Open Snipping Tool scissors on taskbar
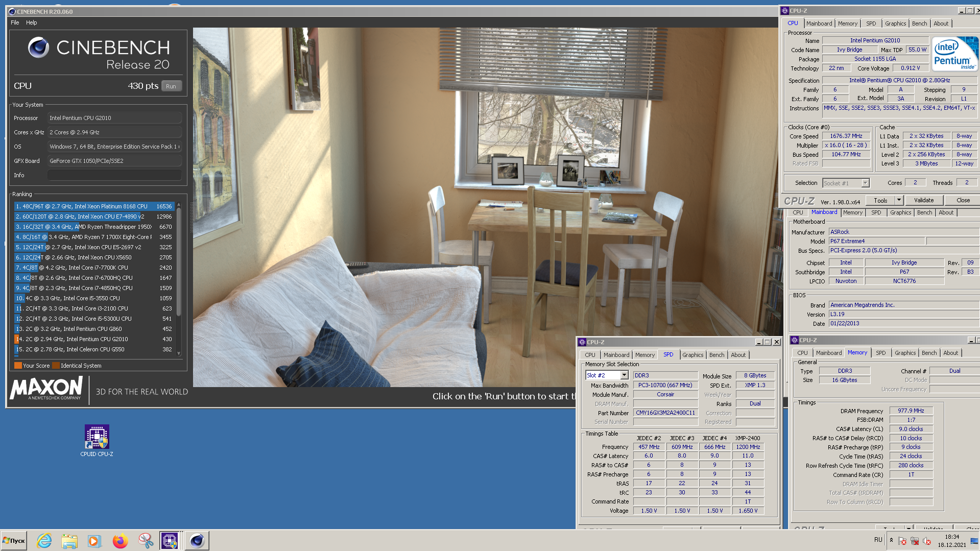Screen dimensions: 980x551 (146, 540)
